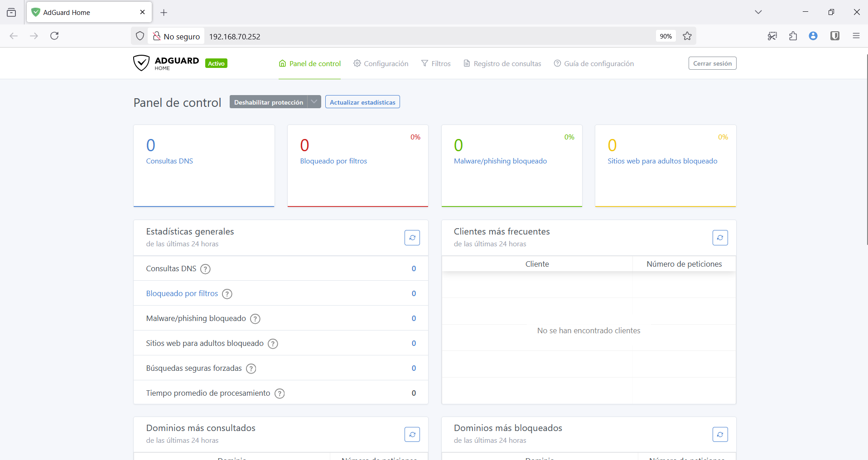Click help icon for Tiempo promedio de procesamiento
Screen dimensions: 868x460
[280, 393]
